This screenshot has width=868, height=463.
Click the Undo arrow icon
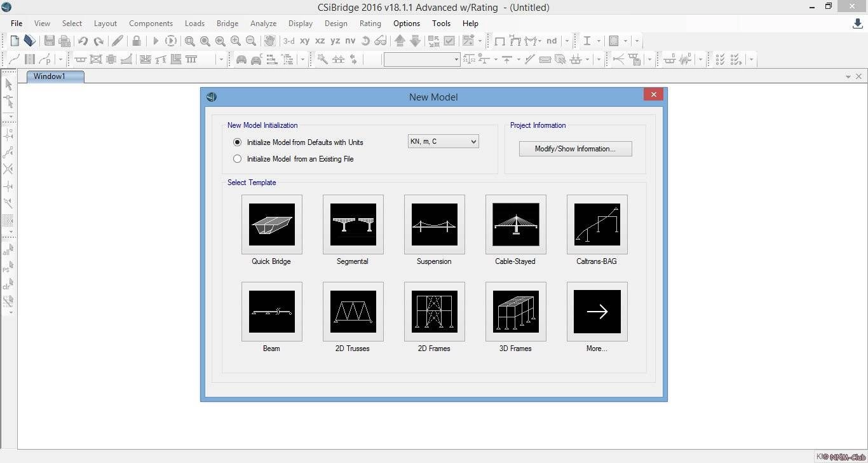click(83, 41)
